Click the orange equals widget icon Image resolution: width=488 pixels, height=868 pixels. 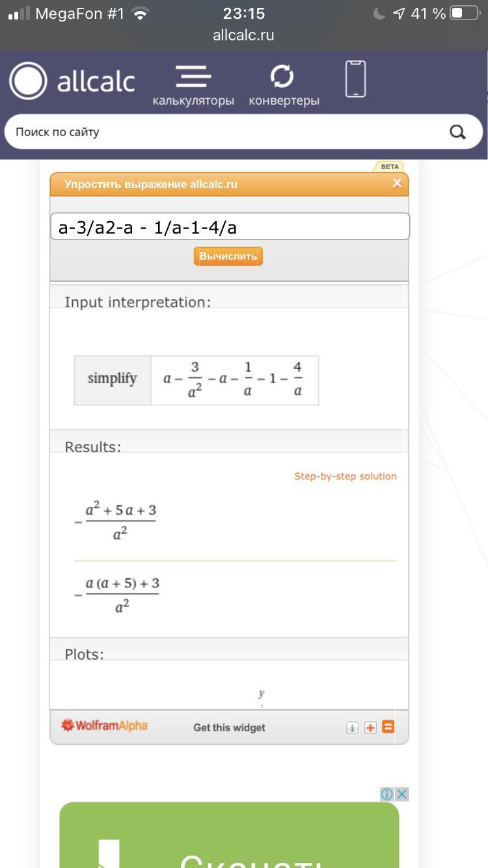click(x=388, y=727)
